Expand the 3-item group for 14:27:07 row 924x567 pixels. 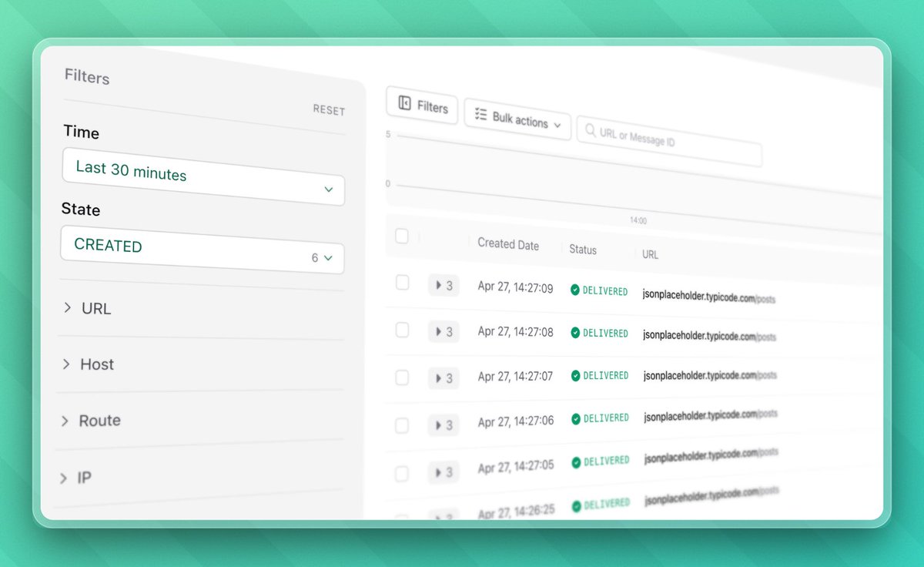[444, 378]
